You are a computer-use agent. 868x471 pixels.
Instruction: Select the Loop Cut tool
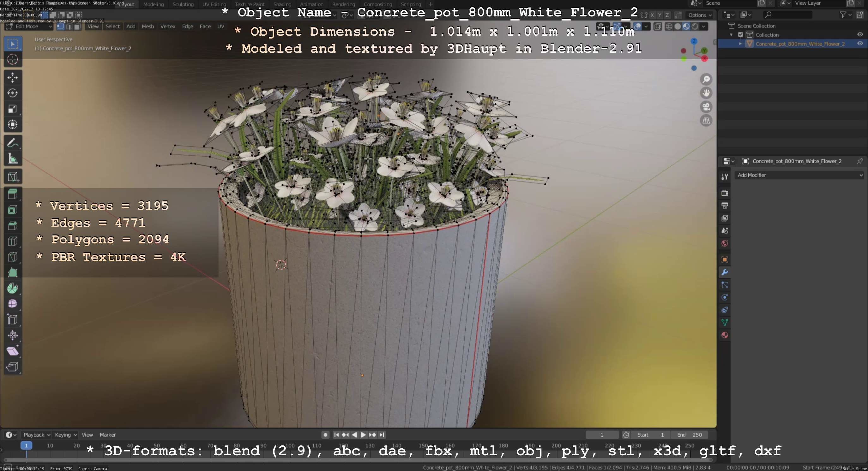pyautogui.click(x=13, y=241)
